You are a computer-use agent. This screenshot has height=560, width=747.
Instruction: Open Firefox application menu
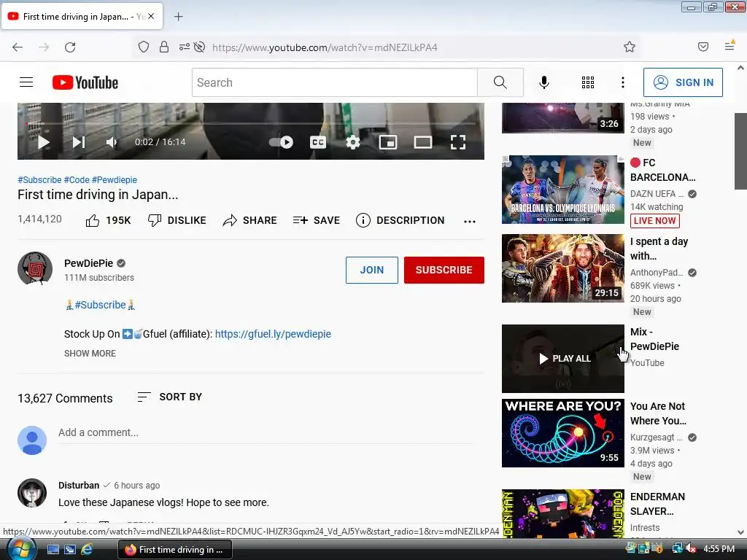coord(729,46)
